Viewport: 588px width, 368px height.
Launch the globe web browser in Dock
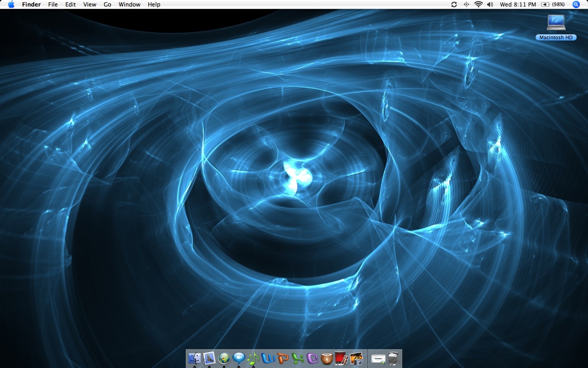pyautogui.click(x=224, y=359)
